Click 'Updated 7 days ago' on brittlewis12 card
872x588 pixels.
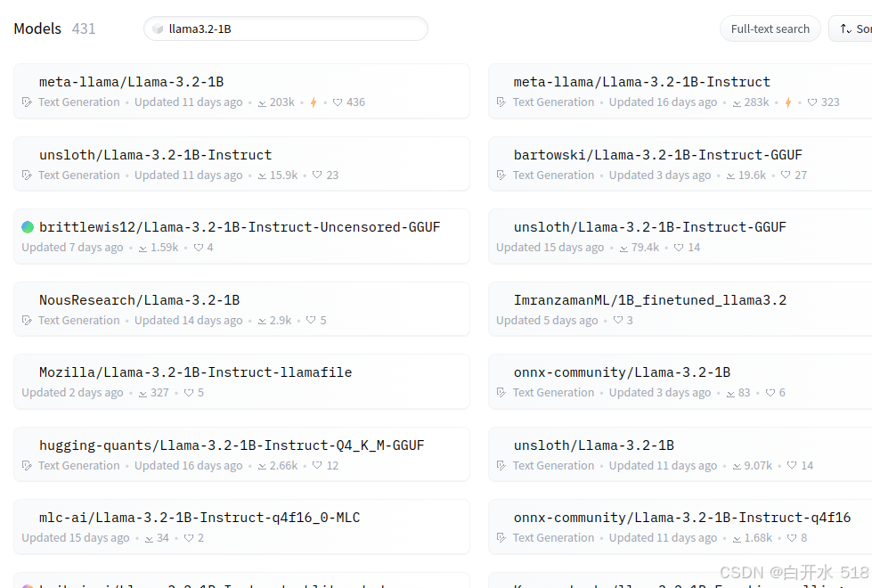(72, 248)
